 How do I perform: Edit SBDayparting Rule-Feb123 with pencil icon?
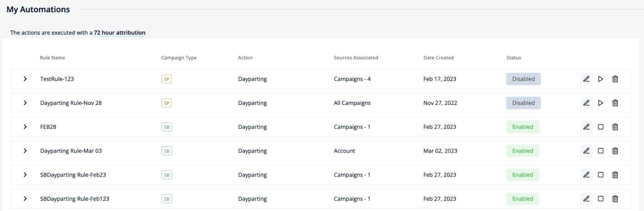click(x=586, y=199)
